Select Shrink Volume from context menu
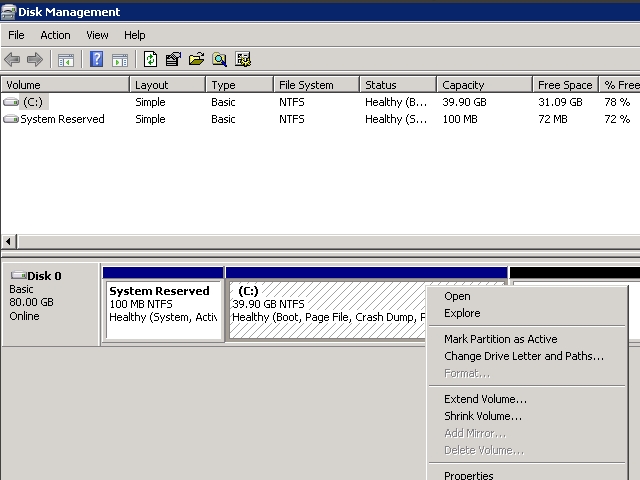This screenshot has height=480, width=640. (x=527, y=416)
